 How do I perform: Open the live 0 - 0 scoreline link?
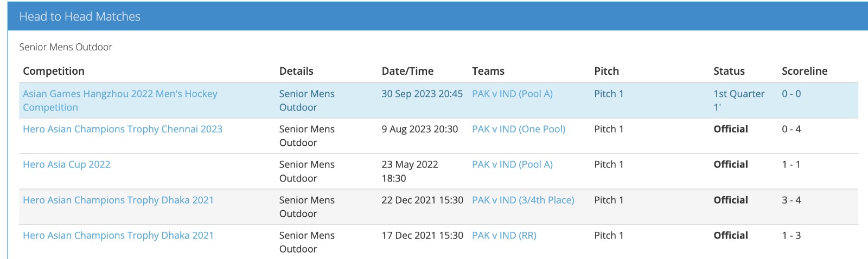tap(791, 94)
